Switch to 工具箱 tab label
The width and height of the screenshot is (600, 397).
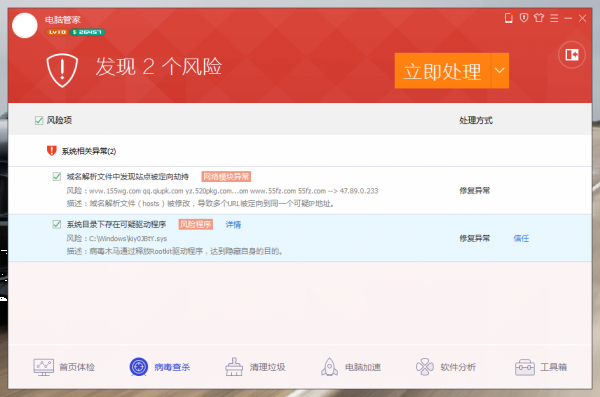pyautogui.click(x=554, y=367)
